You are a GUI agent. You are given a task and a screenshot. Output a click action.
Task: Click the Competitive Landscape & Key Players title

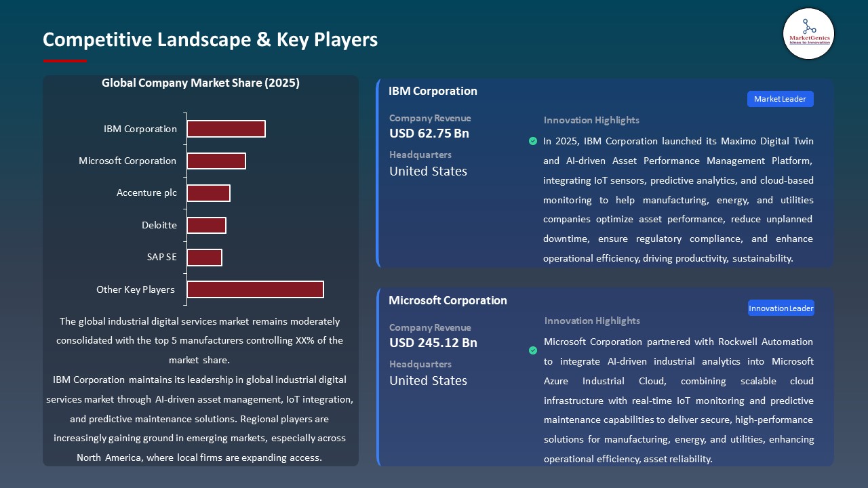coord(210,40)
